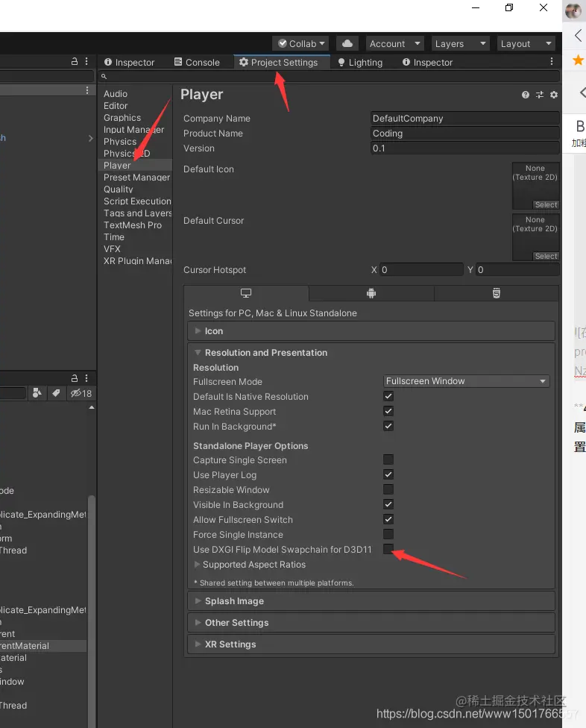Toggle Default Is Native Resolution checkbox
586x728 pixels.
click(388, 397)
